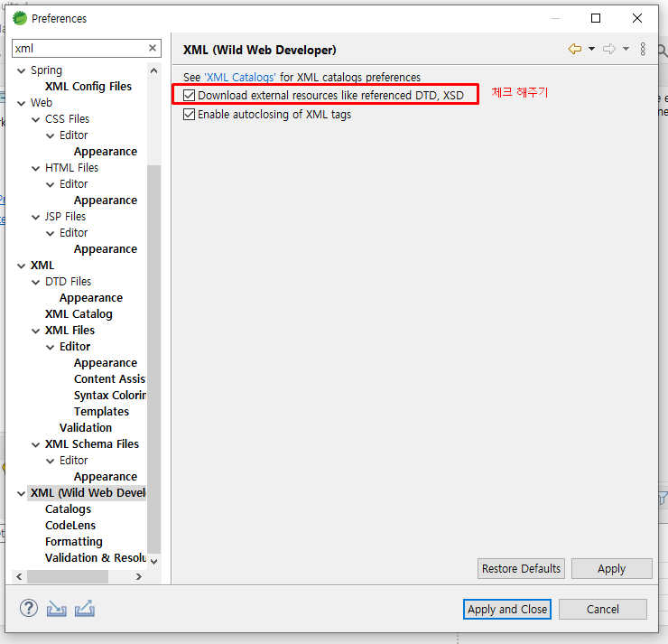The width and height of the screenshot is (668, 644).
Task: Select Catalogs tree item
Action: pyautogui.click(x=69, y=509)
